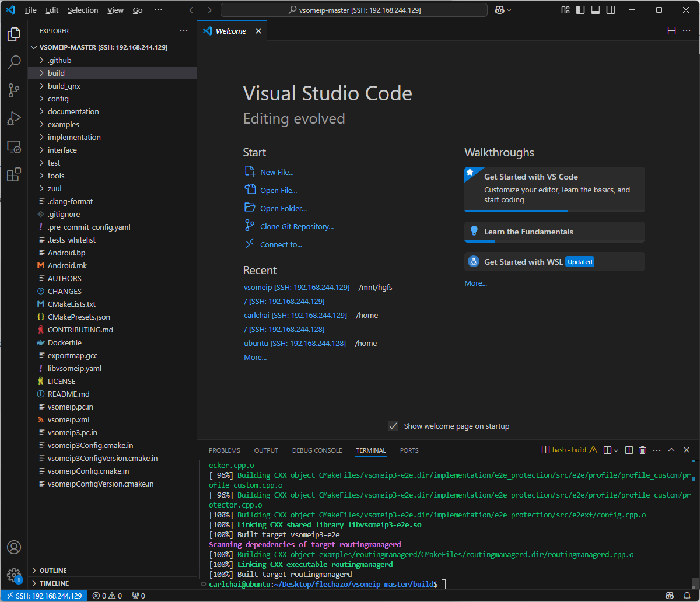The image size is (700, 602).
Task: Open Get Started with WSL walkthrough
Action: (555, 262)
